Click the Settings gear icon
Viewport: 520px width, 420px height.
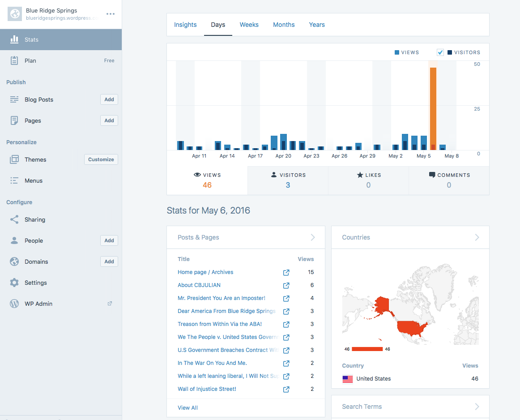(x=14, y=283)
